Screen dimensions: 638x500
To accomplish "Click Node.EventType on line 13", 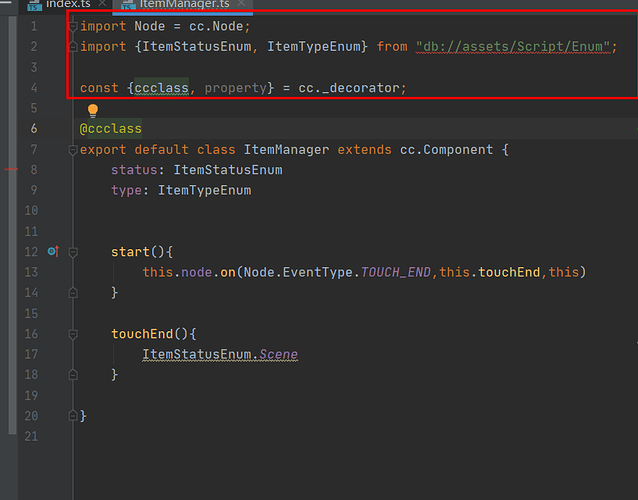I will point(298,272).
